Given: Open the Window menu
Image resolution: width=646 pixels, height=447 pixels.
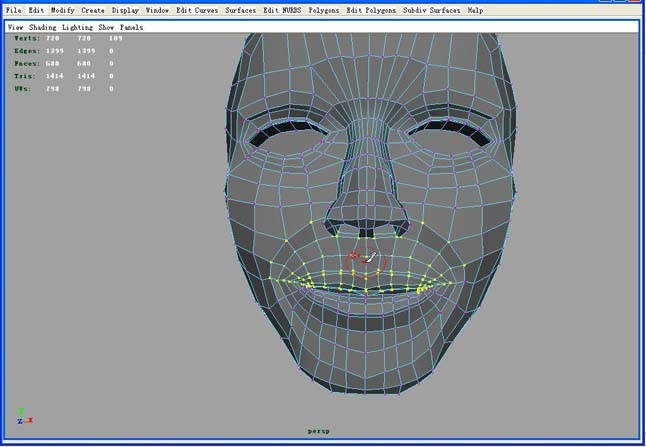Looking at the screenshot, I should 157,10.
